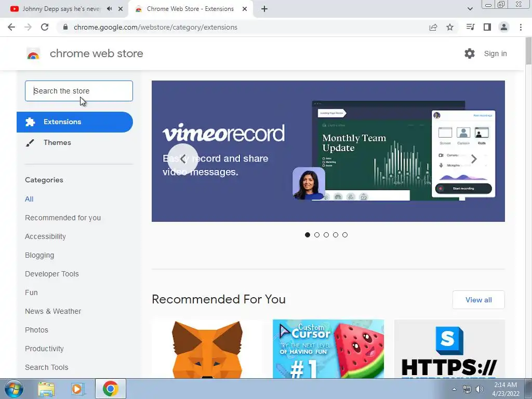Click the Search the store field
Image resolution: width=532 pixels, height=399 pixels.
(79, 91)
